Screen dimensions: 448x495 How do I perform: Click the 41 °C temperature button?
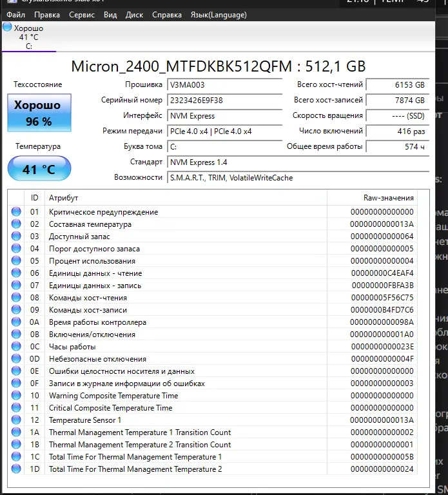click(x=39, y=170)
